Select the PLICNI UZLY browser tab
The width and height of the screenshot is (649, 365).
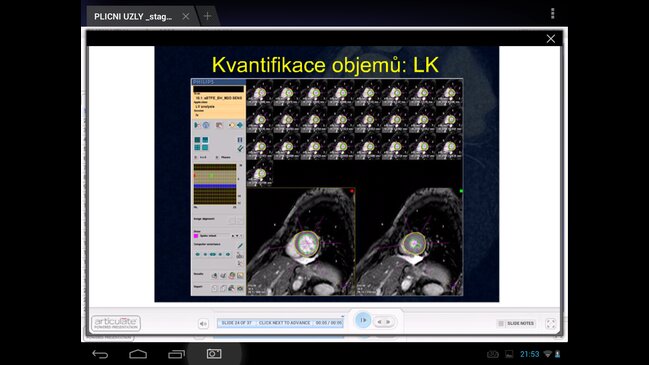pyautogui.click(x=133, y=17)
